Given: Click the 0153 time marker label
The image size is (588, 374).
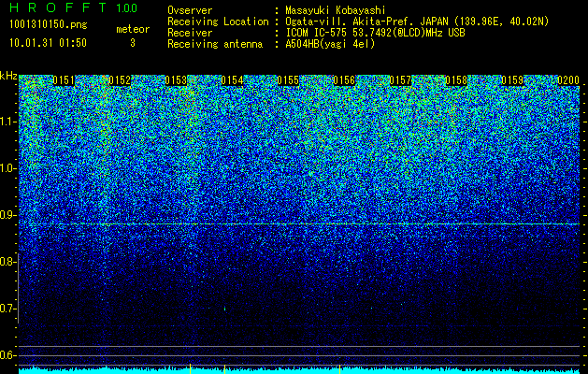Looking at the screenshot, I should (x=176, y=80).
